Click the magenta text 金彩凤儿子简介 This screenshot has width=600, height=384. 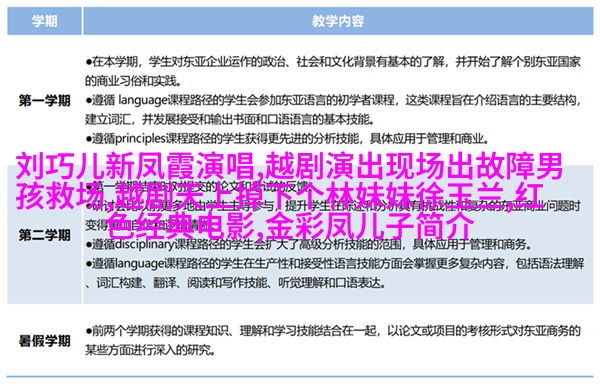(370, 226)
